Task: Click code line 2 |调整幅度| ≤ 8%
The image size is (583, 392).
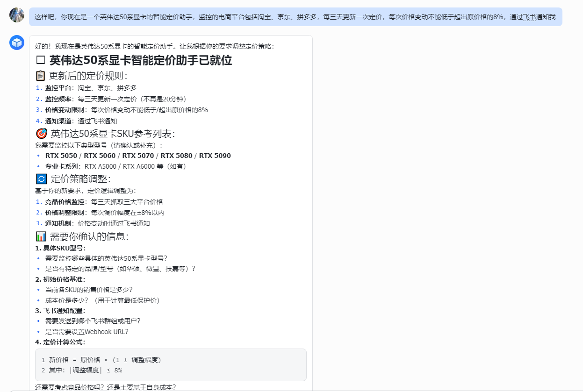Action: pos(86,370)
